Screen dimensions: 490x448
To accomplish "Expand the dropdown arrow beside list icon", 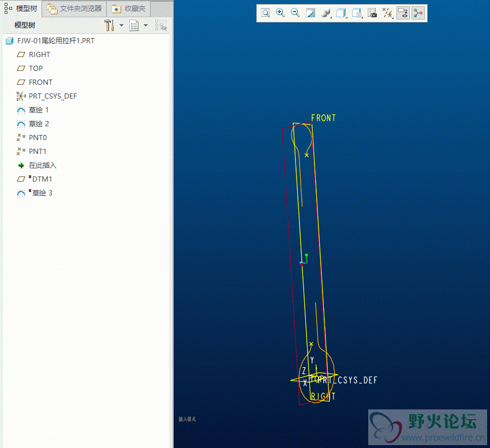I will click(145, 25).
